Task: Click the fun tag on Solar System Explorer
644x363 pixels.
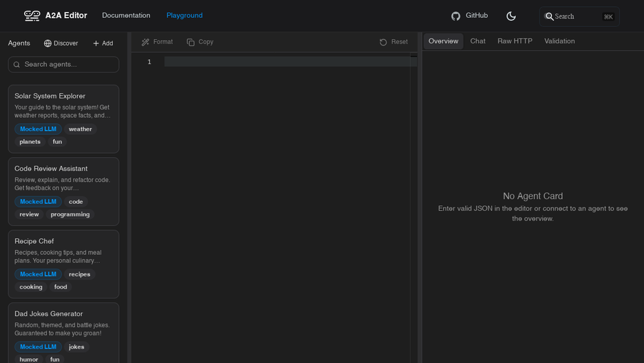Action: tap(57, 142)
